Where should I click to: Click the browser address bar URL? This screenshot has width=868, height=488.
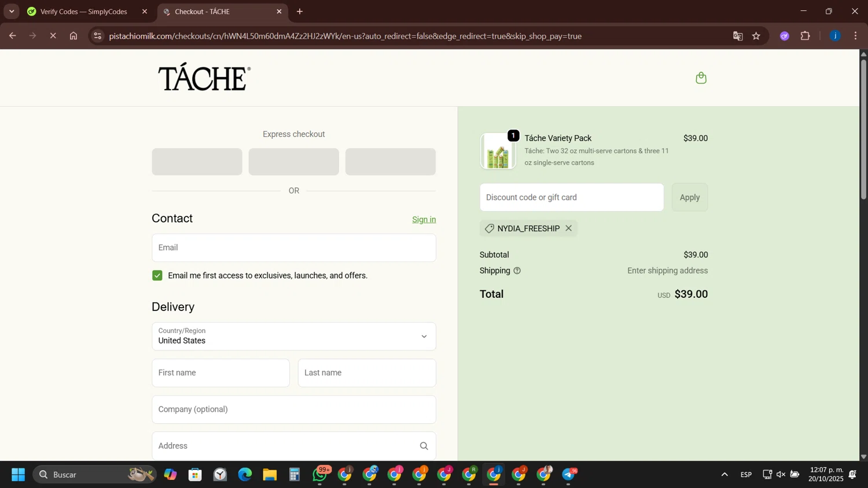(345, 36)
